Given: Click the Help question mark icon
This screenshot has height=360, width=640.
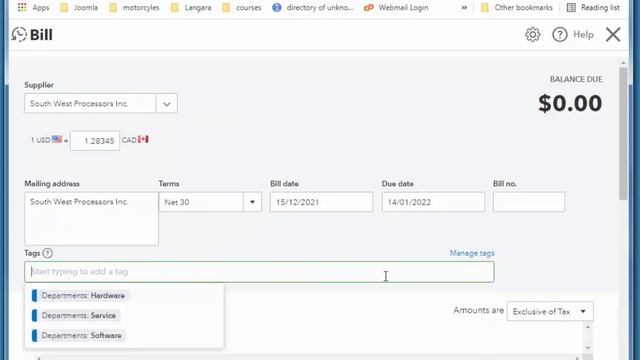Looking at the screenshot, I should coord(560,35).
